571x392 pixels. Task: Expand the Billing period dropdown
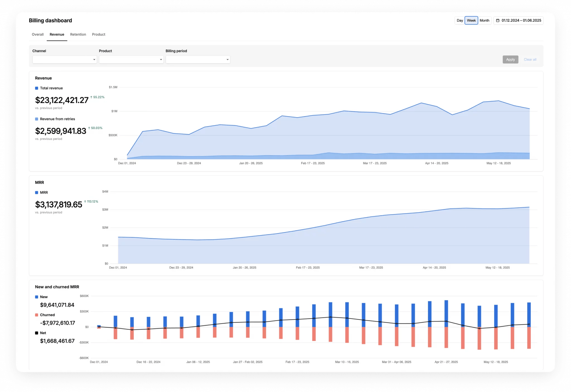coord(198,59)
